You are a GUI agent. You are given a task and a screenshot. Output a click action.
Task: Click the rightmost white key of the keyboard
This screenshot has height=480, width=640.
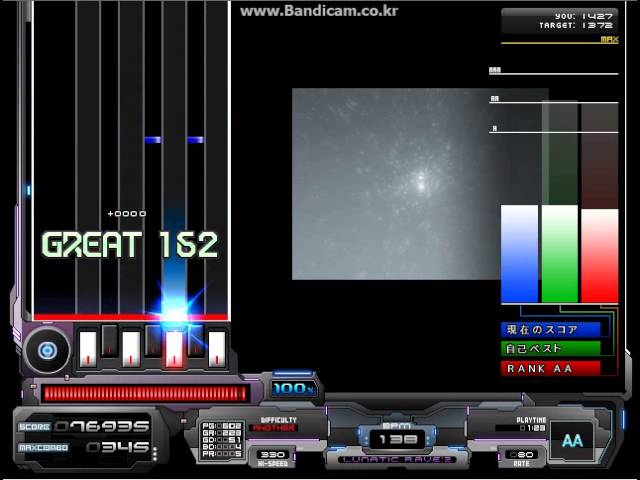point(217,349)
